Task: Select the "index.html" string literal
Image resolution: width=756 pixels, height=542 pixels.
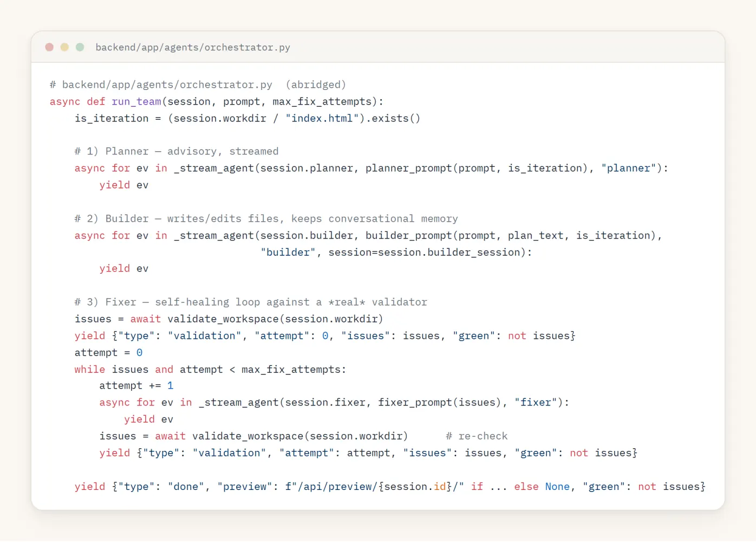Action: tap(322, 118)
